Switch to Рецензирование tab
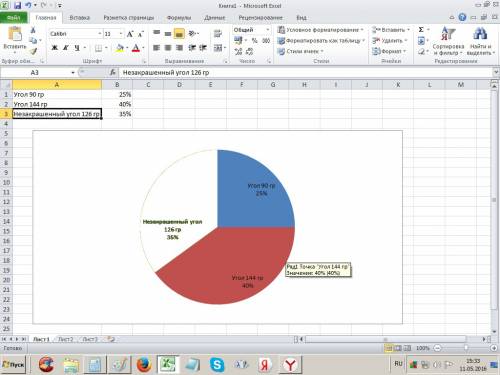 click(260, 18)
